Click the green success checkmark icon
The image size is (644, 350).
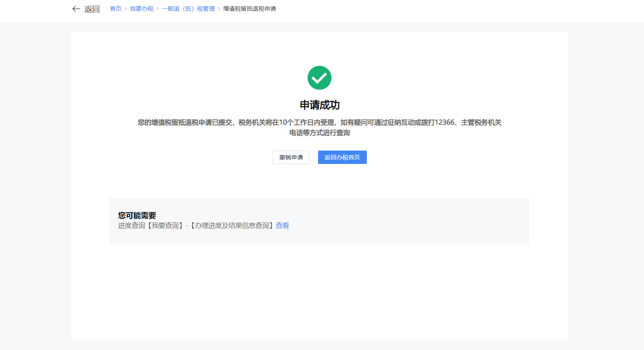pyautogui.click(x=320, y=78)
